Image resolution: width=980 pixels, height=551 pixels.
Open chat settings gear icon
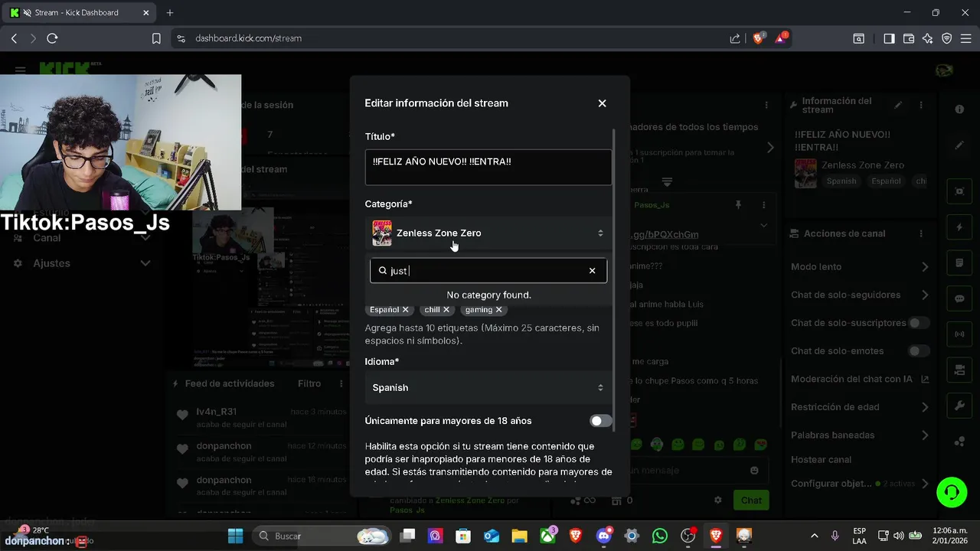[x=718, y=500]
